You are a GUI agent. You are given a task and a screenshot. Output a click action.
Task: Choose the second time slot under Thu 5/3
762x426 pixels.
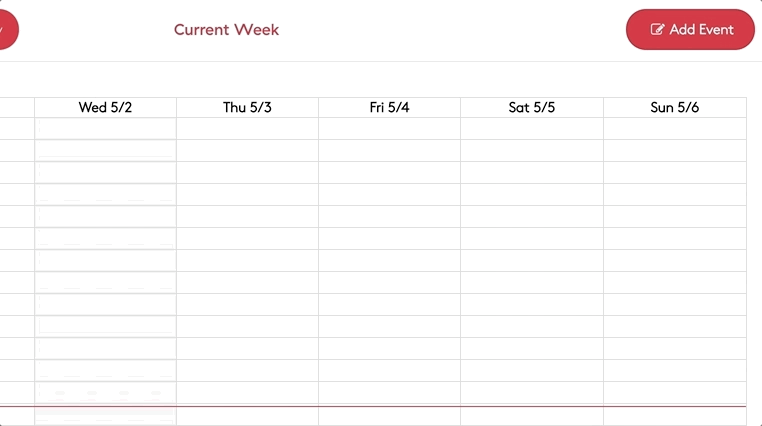(247, 151)
